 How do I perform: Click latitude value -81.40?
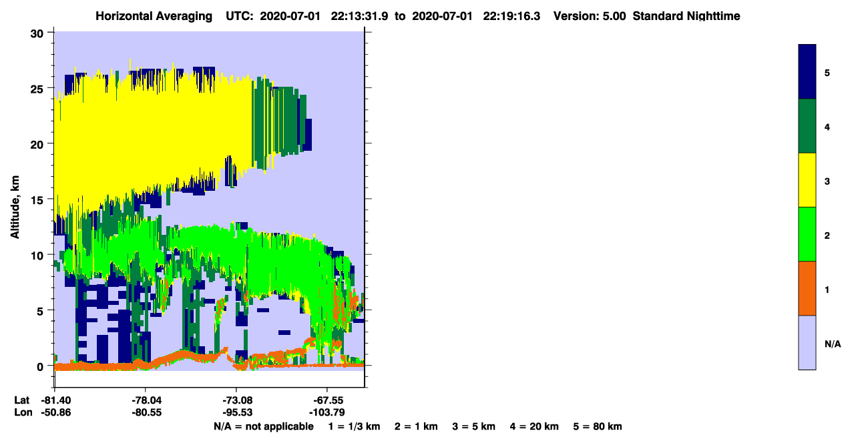tap(55, 400)
